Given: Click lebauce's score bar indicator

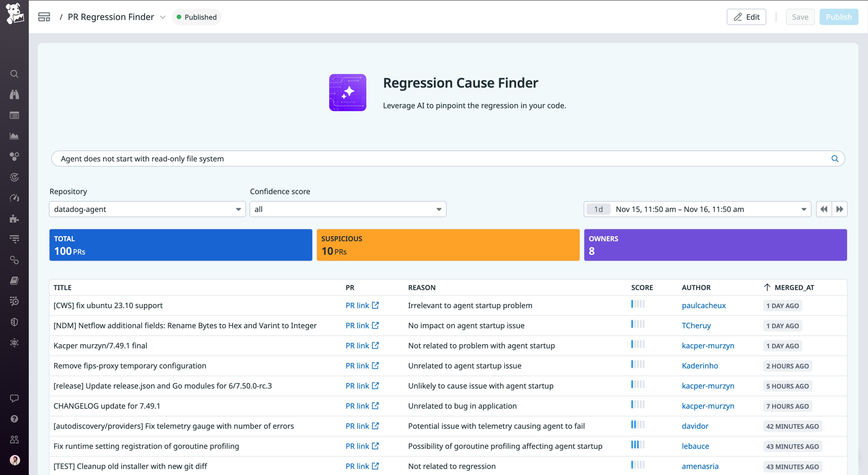Looking at the screenshot, I should click(638, 445).
